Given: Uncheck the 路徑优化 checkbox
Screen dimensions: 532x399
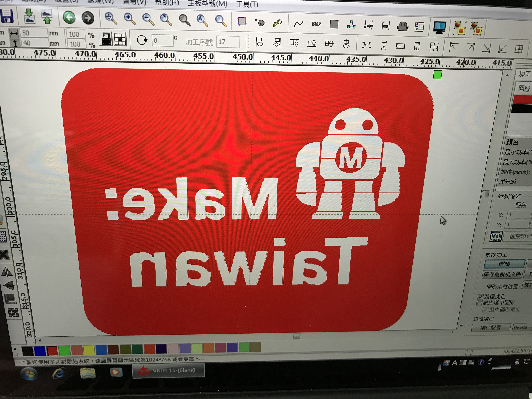Looking at the screenshot, I should pyautogui.click(x=480, y=296).
